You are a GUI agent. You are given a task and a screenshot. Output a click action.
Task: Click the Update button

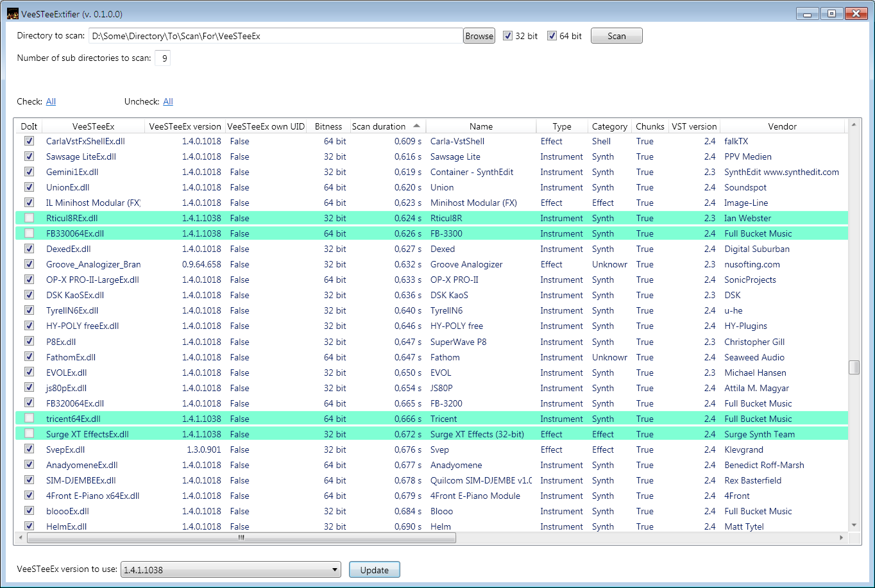coord(375,569)
